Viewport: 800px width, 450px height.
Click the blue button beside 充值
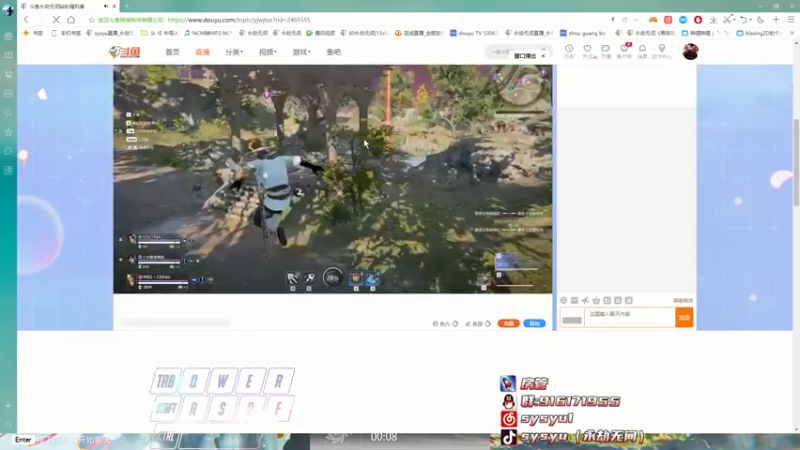534,323
